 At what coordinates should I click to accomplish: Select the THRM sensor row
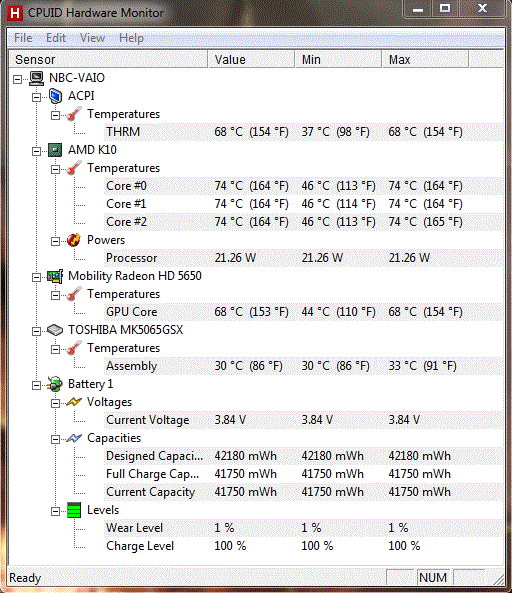[x=304, y=132]
